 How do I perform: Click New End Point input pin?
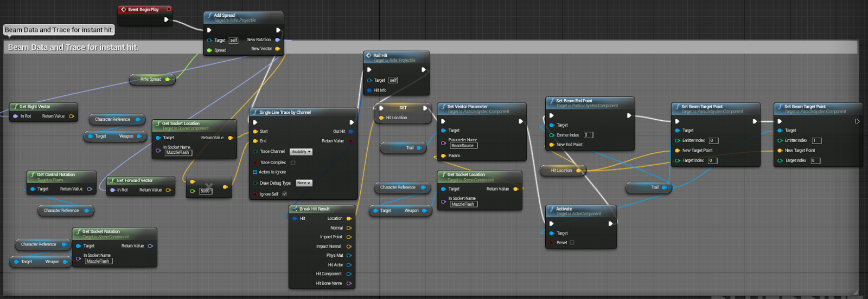pyautogui.click(x=552, y=145)
